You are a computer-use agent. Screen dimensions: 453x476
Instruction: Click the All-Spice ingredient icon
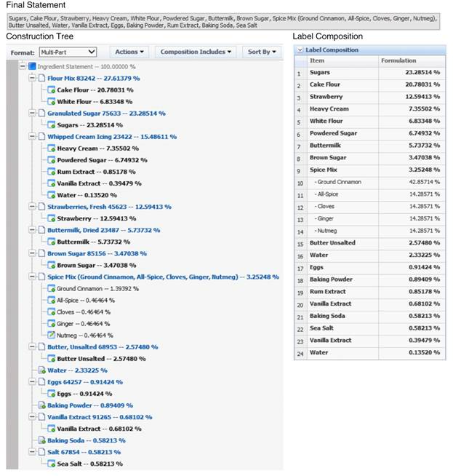pyautogui.click(x=51, y=301)
